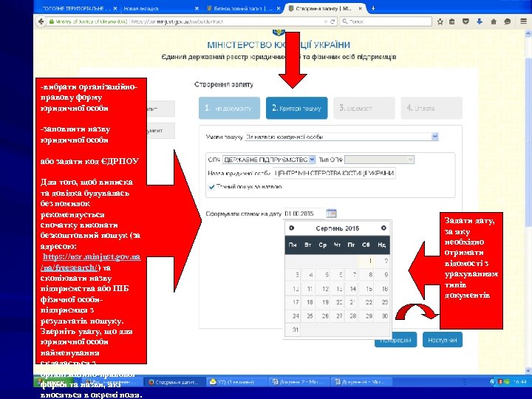The height and width of the screenshot is (399, 532).
Task: Switch to the 'Безкоштовний запит' tab
Action: point(243,8)
